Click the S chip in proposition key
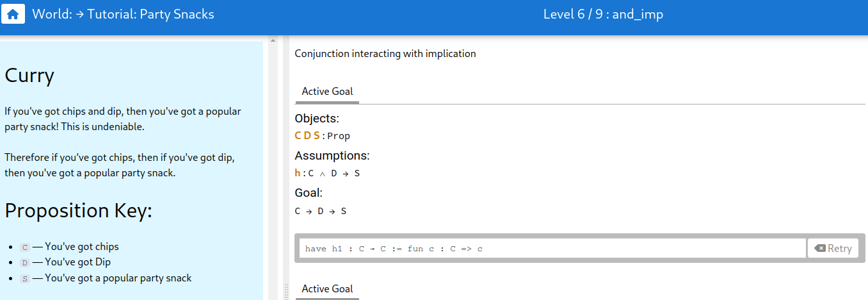The width and height of the screenshot is (868, 300). (25, 278)
